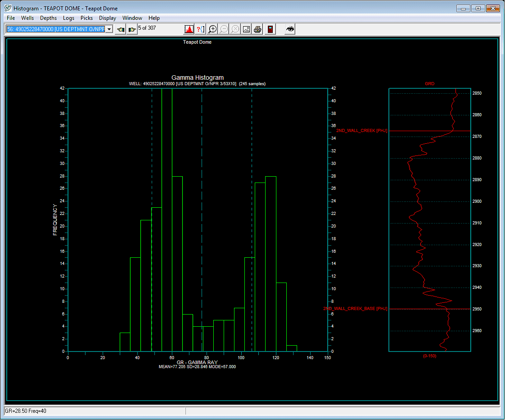Open the Picks menu

click(x=87, y=18)
